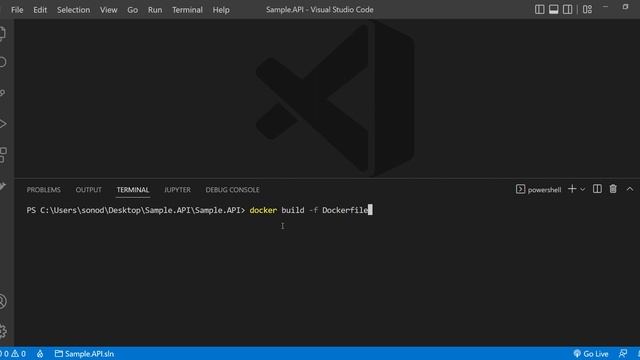The image size is (640, 360).
Task: Maximize the panel with the up chevron
Action: (x=630, y=189)
